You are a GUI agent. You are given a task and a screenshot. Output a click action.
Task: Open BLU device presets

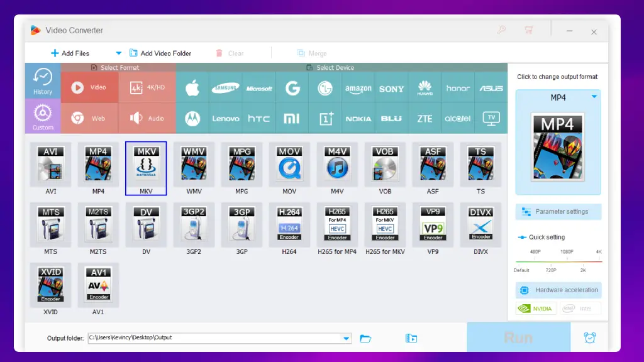tap(391, 119)
